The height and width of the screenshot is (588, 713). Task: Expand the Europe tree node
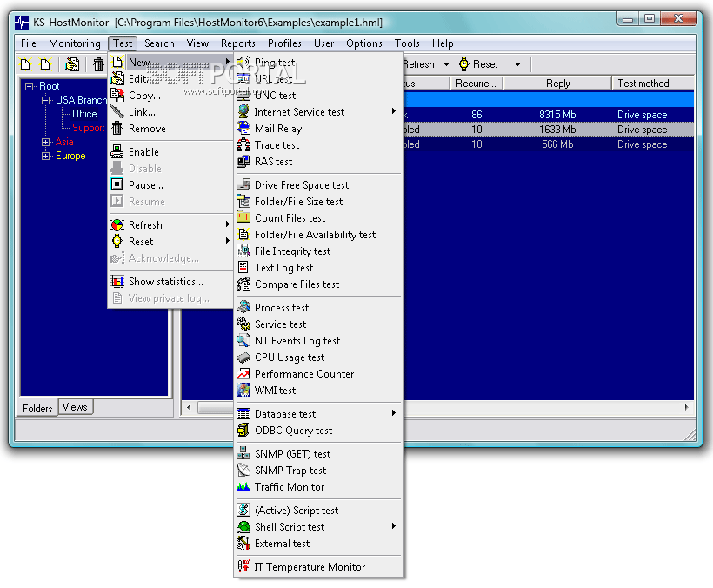click(x=45, y=156)
